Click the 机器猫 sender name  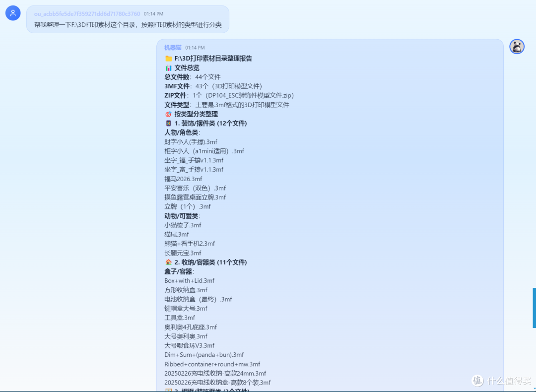point(173,48)
